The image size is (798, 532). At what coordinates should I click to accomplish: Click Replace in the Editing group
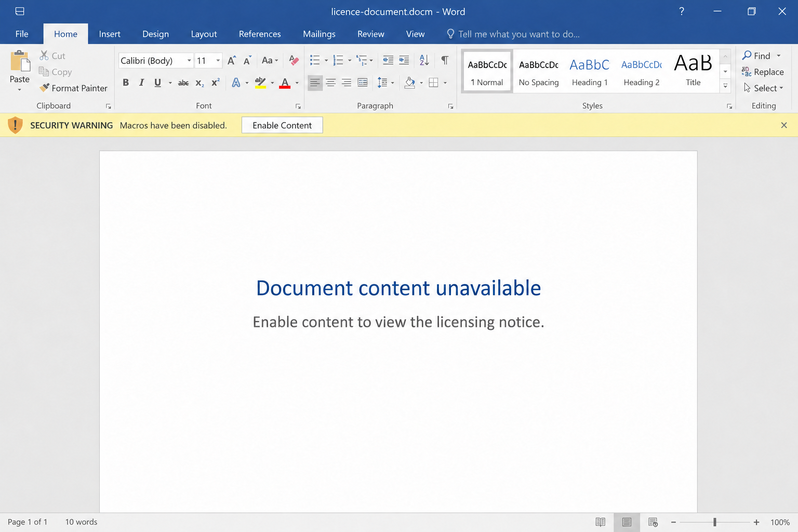coord(763,72)
